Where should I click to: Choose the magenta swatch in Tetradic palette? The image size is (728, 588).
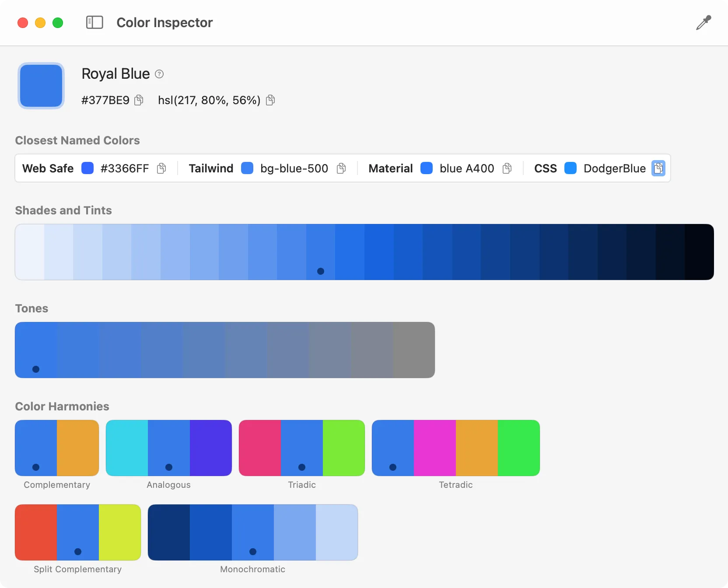(x=434, y=448)
